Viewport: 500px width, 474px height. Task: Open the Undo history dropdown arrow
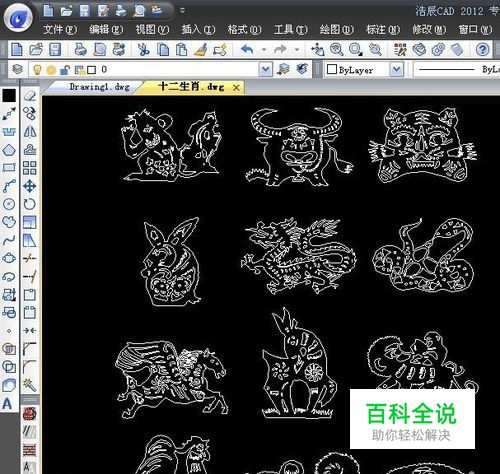(264, 50)
